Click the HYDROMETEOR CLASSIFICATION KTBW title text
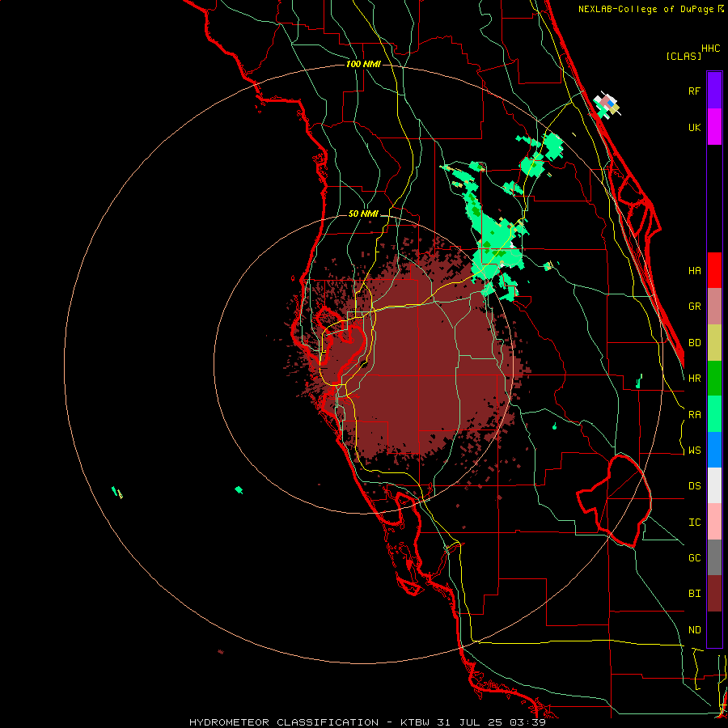The image size is (728, 728). pyautogui.click(x=367, y=722)
